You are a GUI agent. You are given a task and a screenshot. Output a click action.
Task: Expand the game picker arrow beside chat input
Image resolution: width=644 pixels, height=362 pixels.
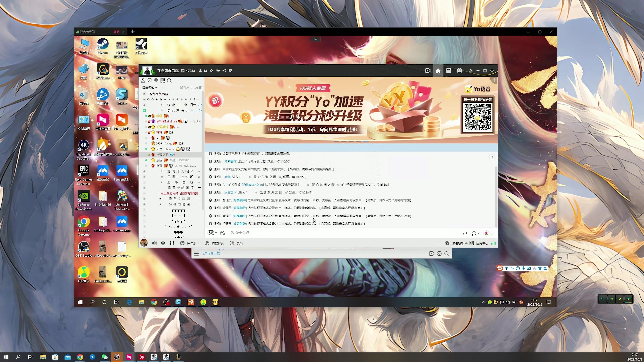[x=216, y=233]
